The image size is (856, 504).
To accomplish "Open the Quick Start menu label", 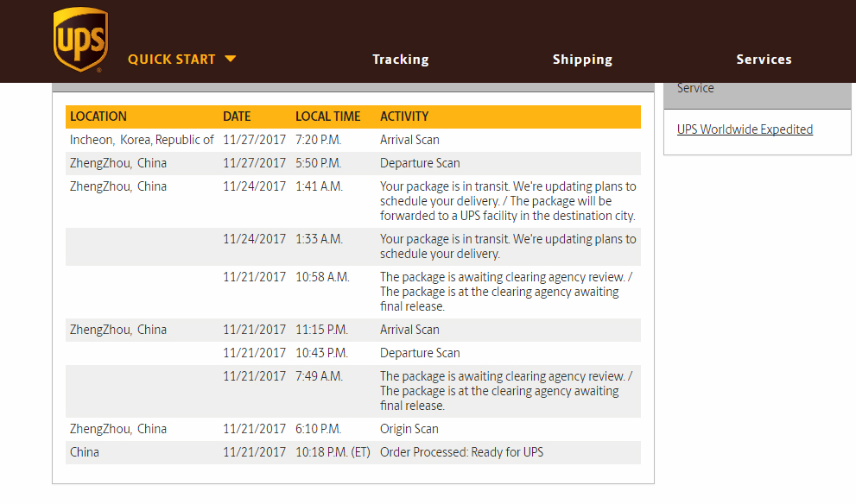I will pyautogui.click(x=171, y=60).
